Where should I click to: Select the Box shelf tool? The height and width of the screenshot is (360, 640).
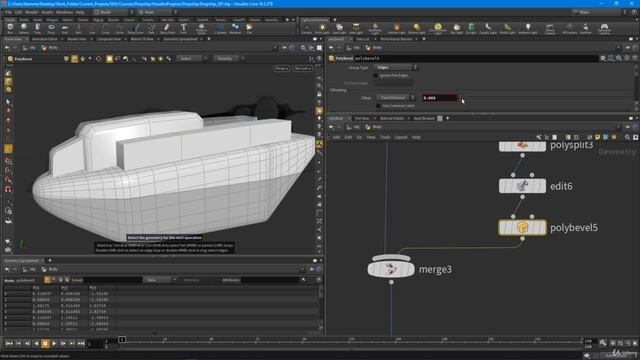(x=10, y=28)
